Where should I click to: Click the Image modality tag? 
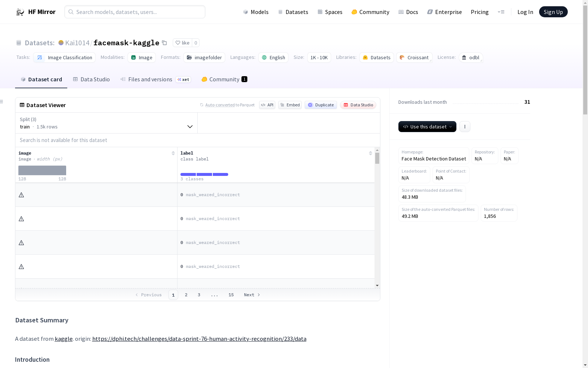(x=142, y=57)
